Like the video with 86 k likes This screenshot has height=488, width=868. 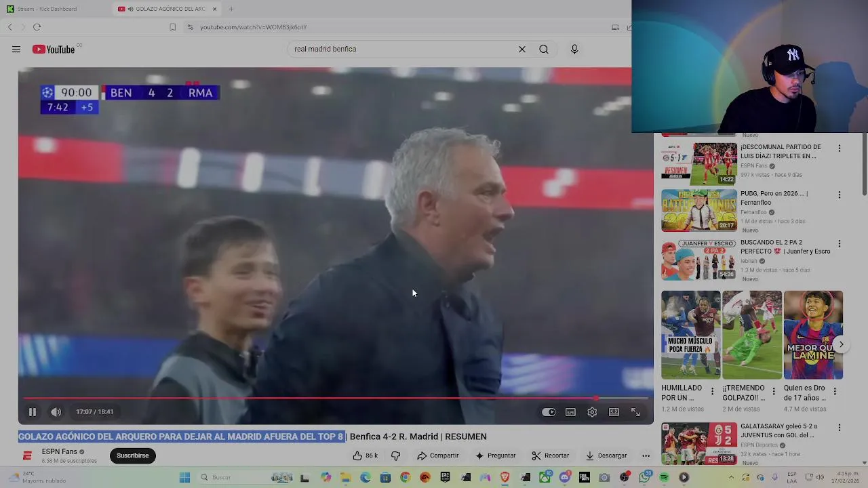(x=365, y=455)
